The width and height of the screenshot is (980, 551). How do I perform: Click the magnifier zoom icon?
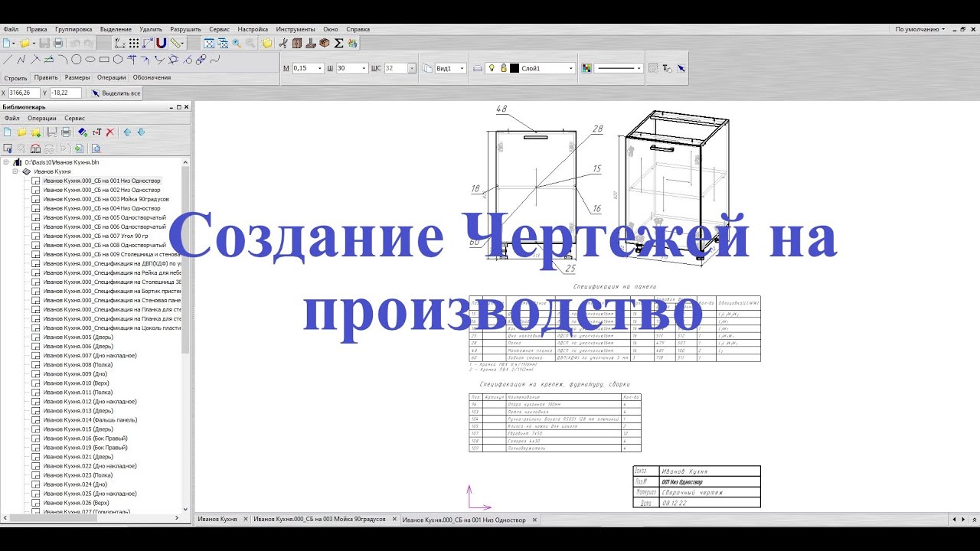237,44
